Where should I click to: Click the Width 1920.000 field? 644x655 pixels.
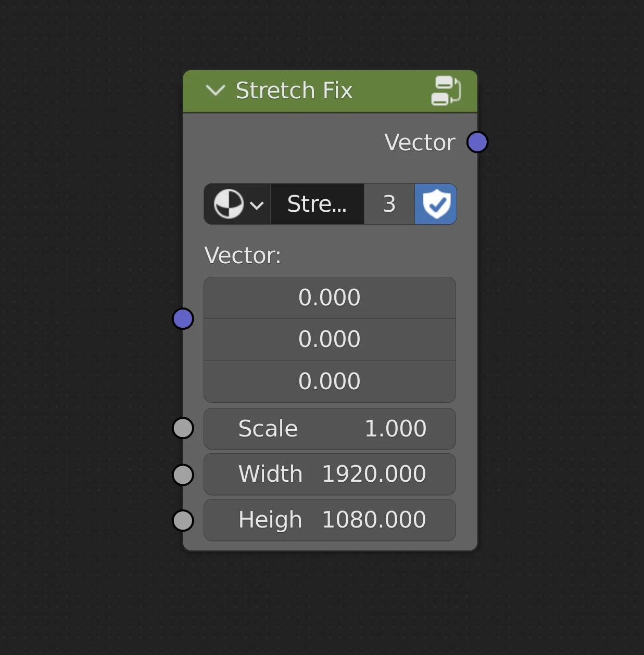tap(330, 474)
